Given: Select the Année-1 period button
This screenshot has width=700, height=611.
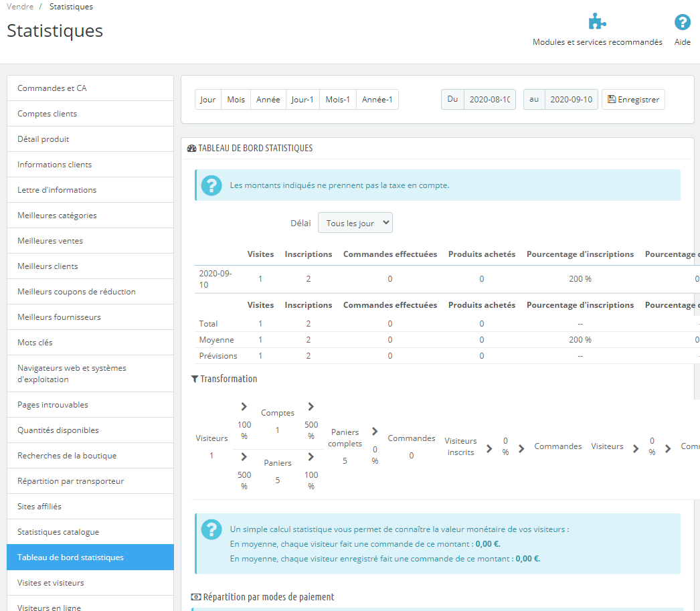Looking at the screenshot, I should [377, 100].
